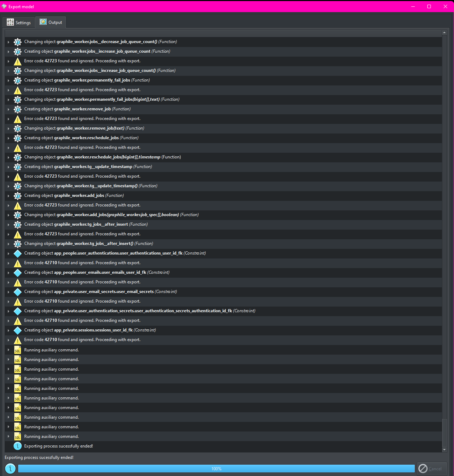Image resolution: width=454 pixels, height=476 pixels.
Task: Select the constraint diamond icon for sessions_user_id_fk
Action: (17, 330)
